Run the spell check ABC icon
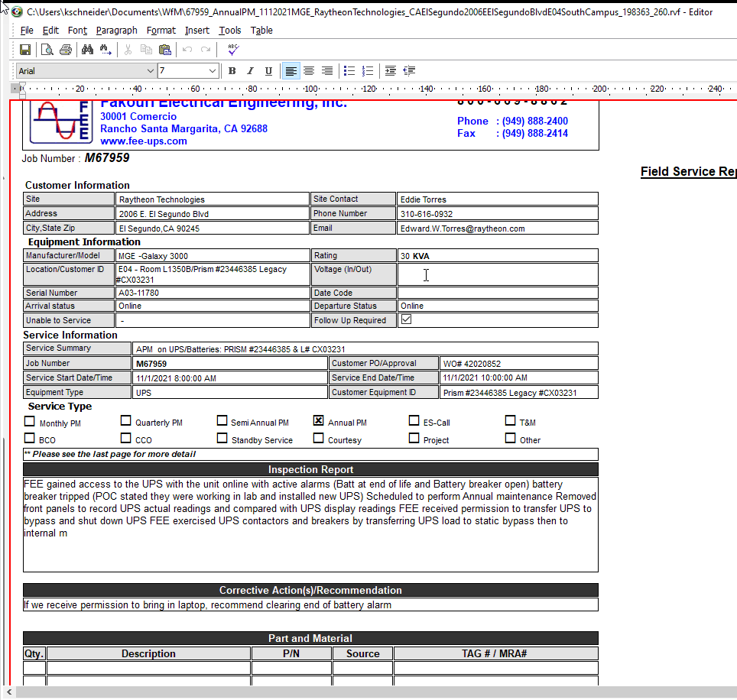The image size is (737, 700). (233, 50)
